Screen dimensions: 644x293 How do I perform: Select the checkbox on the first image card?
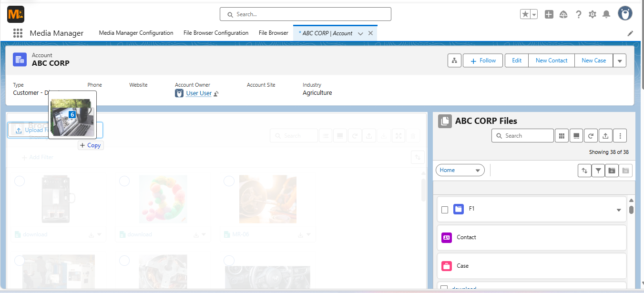pyautogui.click(x=19, y=181)
